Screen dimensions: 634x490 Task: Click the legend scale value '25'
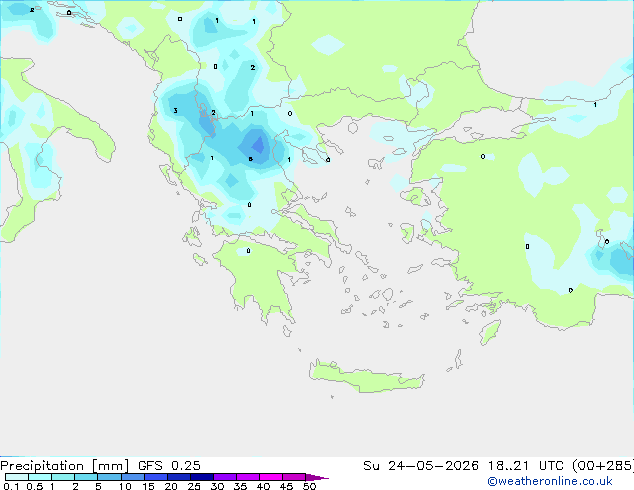click(194, 486)
